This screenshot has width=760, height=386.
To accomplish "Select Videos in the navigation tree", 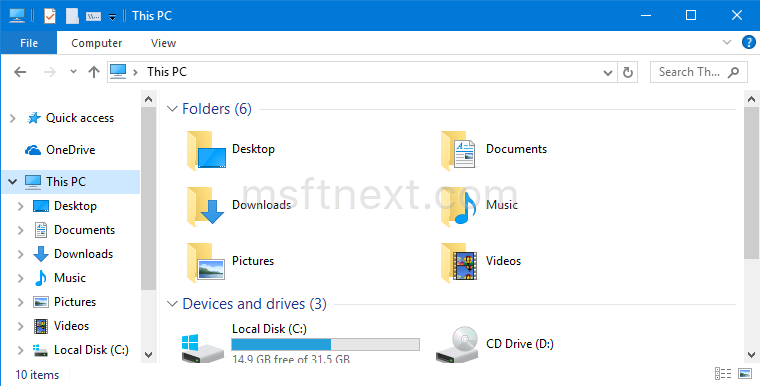I will [71, 326].
